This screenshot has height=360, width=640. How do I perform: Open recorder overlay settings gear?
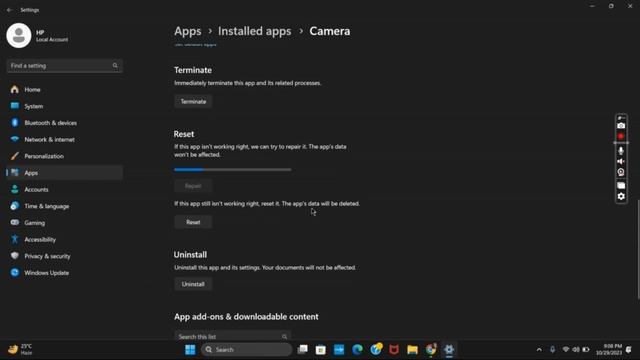pos(621,196)
